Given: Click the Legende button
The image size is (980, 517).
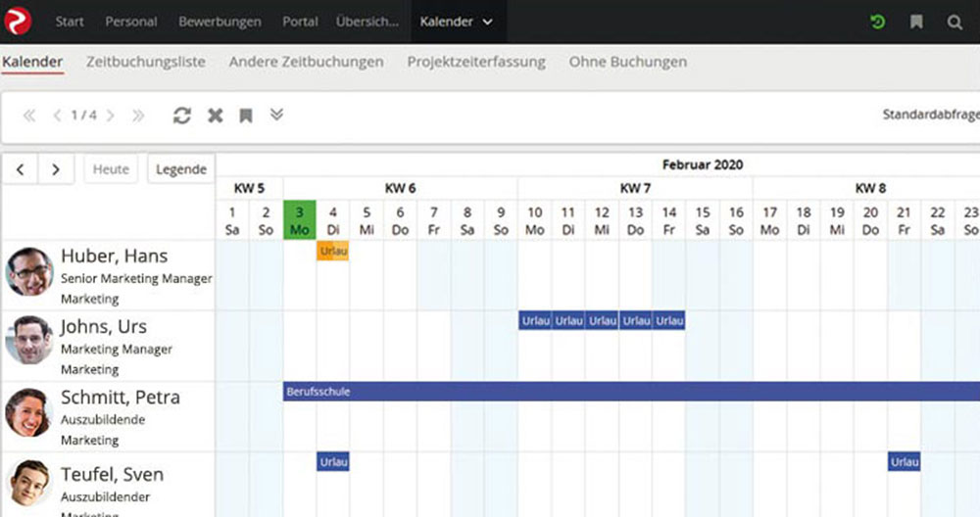Looking at the screenshot, I should point(181,169).
